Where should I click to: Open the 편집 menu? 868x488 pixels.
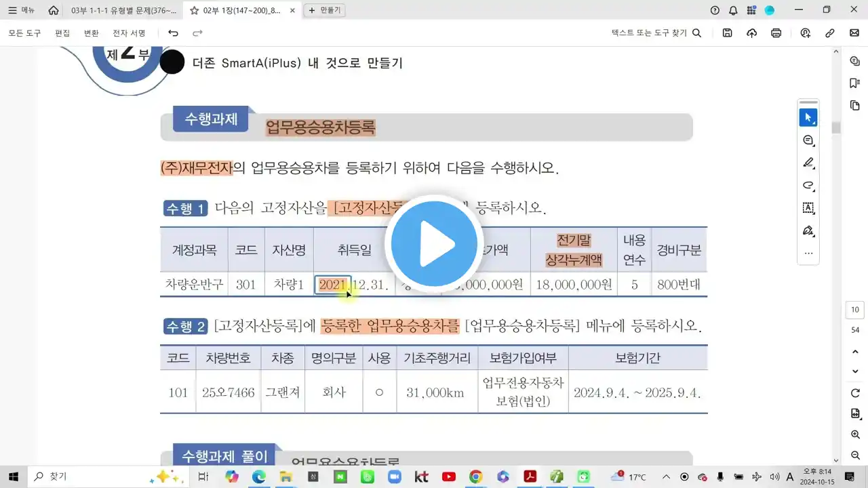coord(62,33)
